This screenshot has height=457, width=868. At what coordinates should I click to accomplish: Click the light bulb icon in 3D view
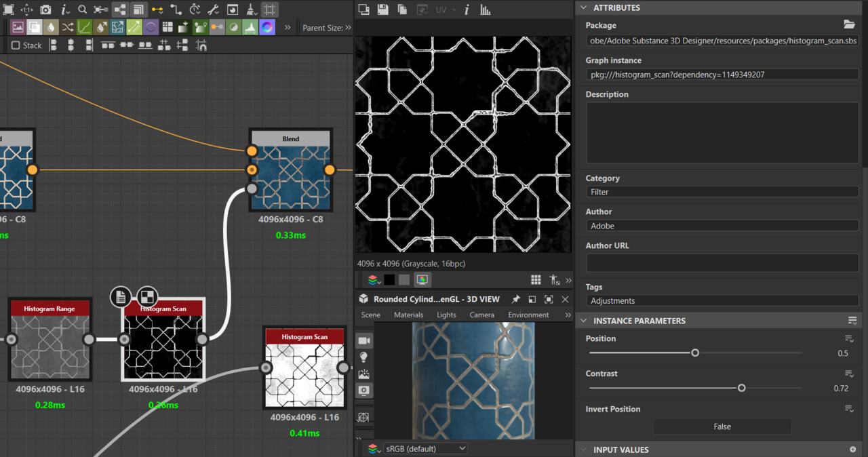pos(364,357)
